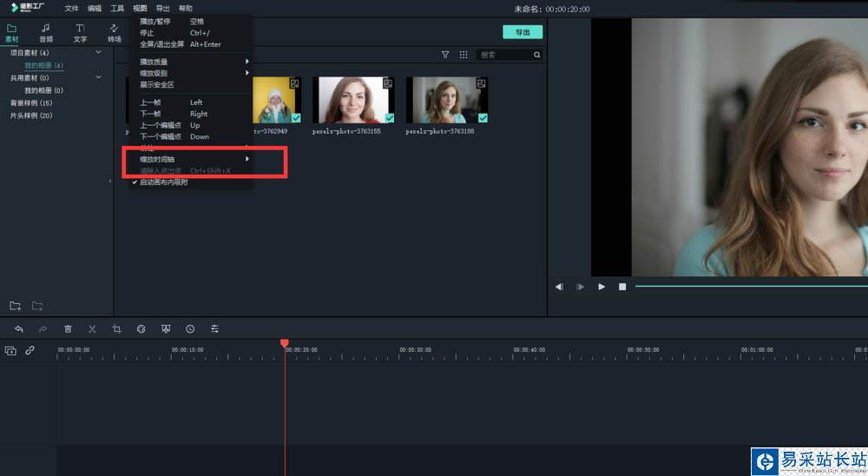868x476 pixels.
Task: Choose 播放/暂停 from the menu
Action: (x=191, y=21)
